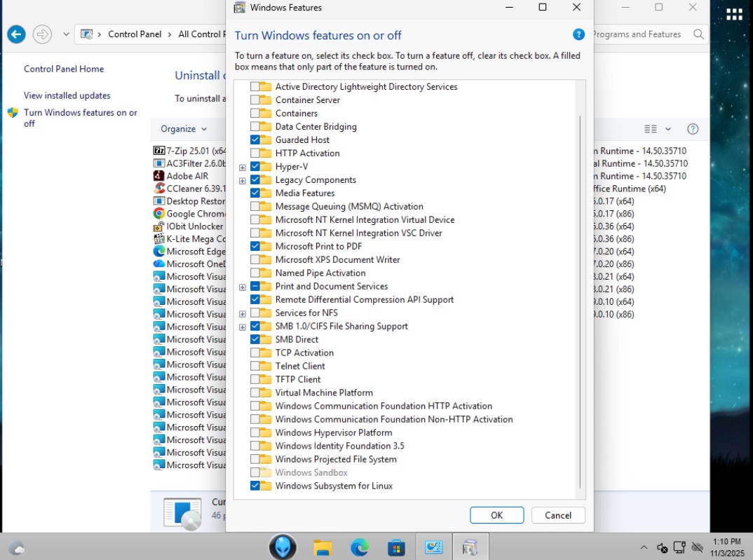The width and height of the screenshot is (753, 560).
Task: Select the 7-Zip 25.01 program icon
Action: pos(159,151)
